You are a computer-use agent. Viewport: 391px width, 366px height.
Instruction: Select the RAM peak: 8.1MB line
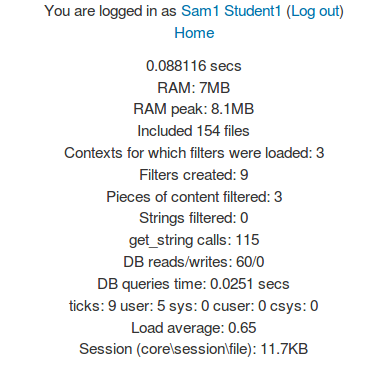[194, 109]
